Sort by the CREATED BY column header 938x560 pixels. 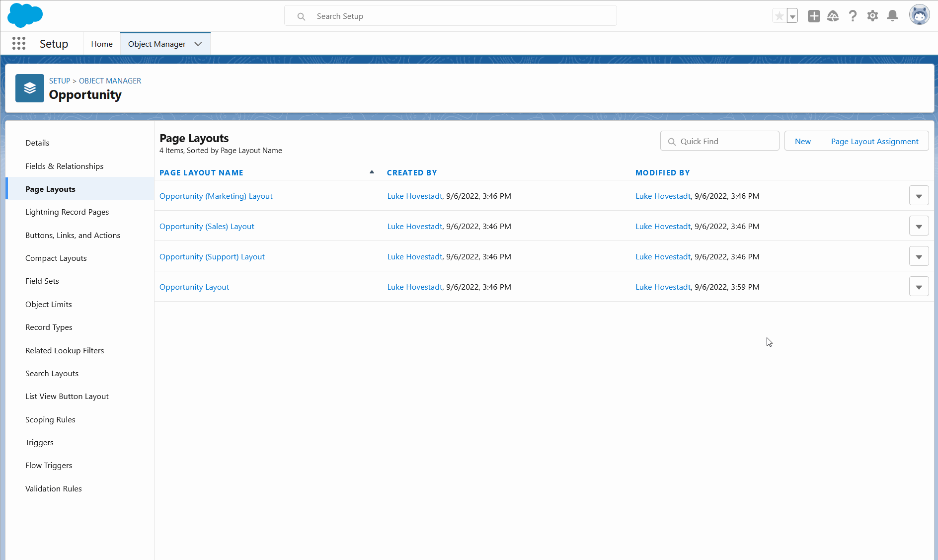(412, 173)
